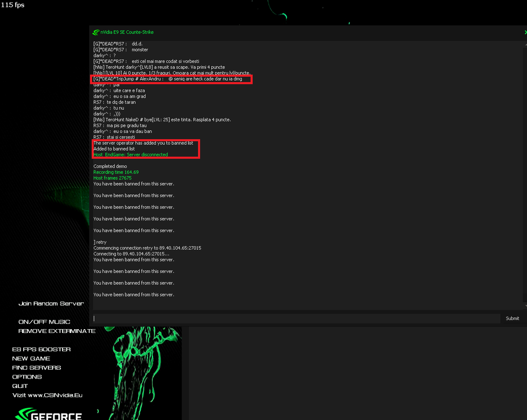Start a NEW GAME from menu

point(31,359)
